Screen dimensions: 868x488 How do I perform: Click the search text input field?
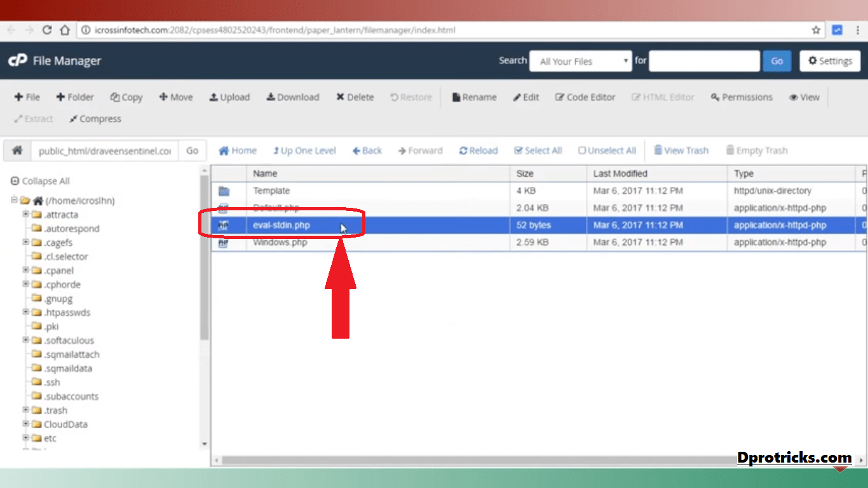pyautogui.click(x=705, y=61)
